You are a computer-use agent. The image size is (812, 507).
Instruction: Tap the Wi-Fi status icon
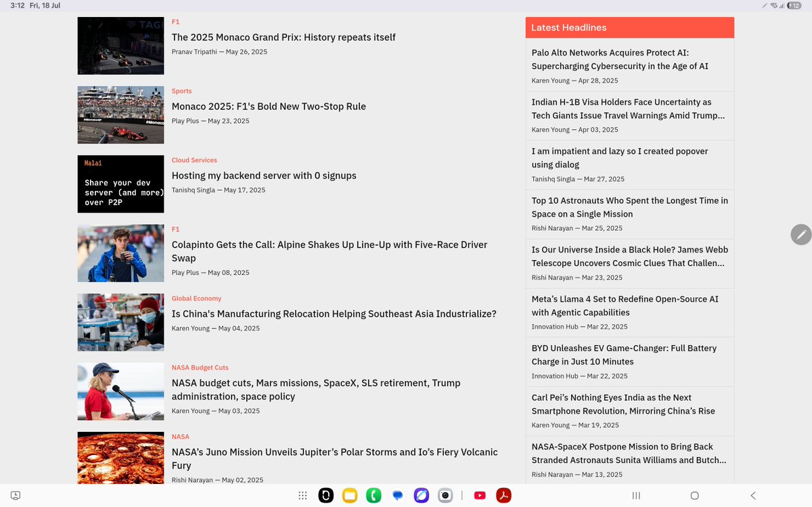[x=773, y=5]
